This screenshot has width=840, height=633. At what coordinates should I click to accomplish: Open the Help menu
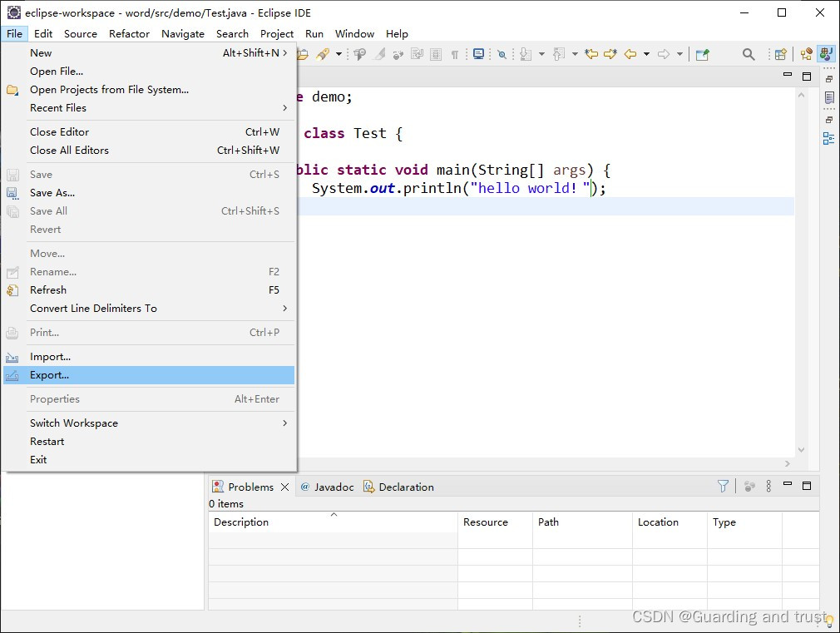(397, 34)
